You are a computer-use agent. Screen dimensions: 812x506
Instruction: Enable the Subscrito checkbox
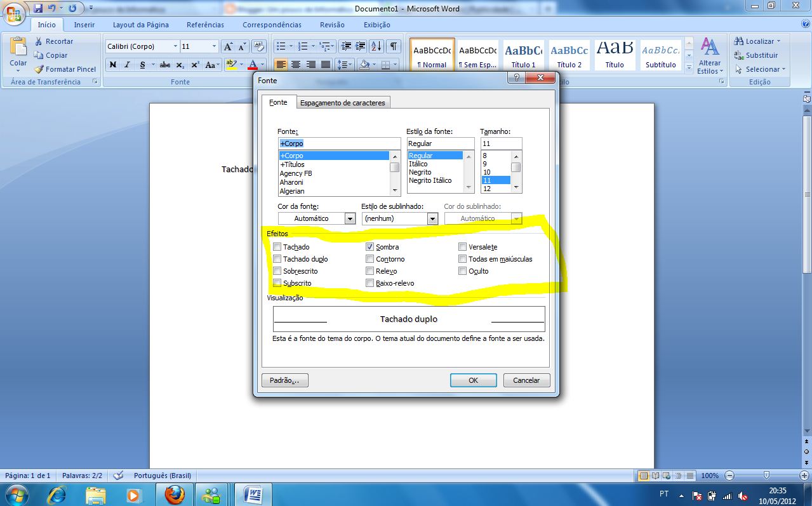click(277, 283)
